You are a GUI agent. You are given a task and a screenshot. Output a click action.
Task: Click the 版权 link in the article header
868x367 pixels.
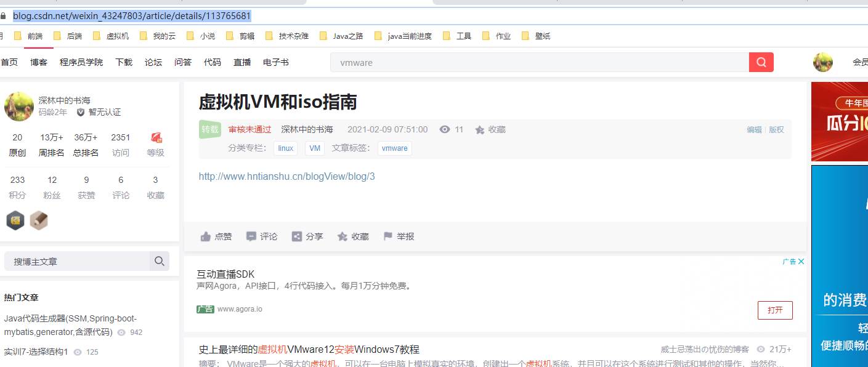click(776, 129)
